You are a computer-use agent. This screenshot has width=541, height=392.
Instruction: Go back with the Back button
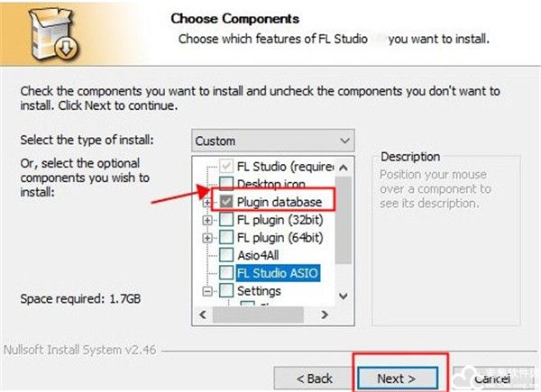(x=314, y=378)
